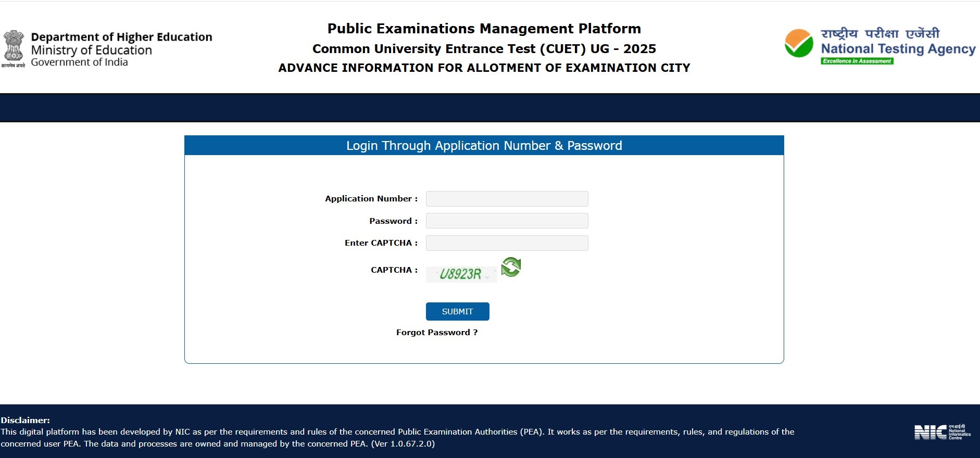Click the CAPTCHA label beside the image
This screenshot has height=458, width=980.
click(394, 270)
